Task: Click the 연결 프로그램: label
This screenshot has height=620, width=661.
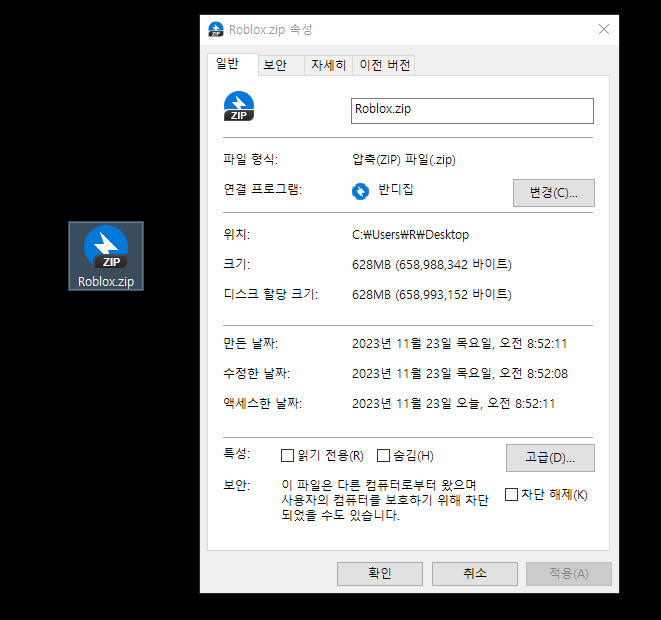Action: pos(263,189)
